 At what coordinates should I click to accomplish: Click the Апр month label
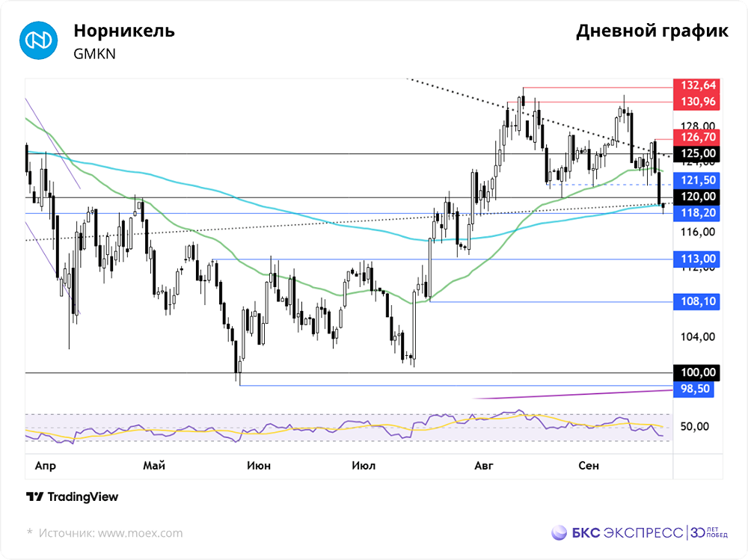pos(46,466)
